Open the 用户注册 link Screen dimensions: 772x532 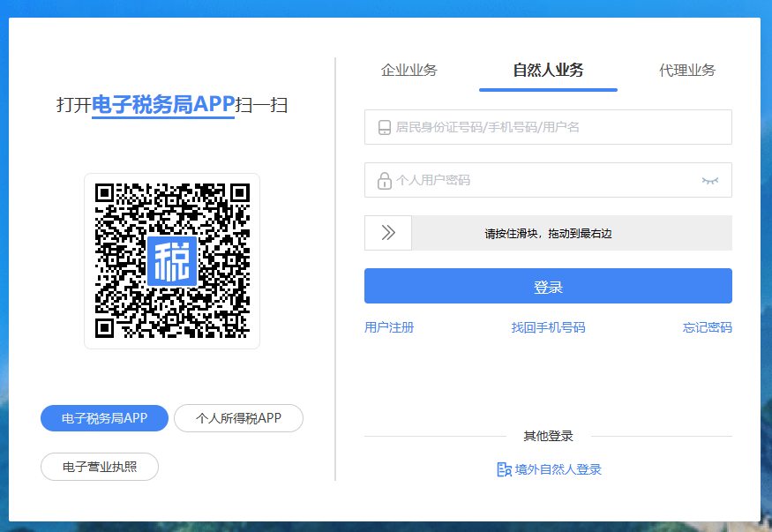[389, 327]
